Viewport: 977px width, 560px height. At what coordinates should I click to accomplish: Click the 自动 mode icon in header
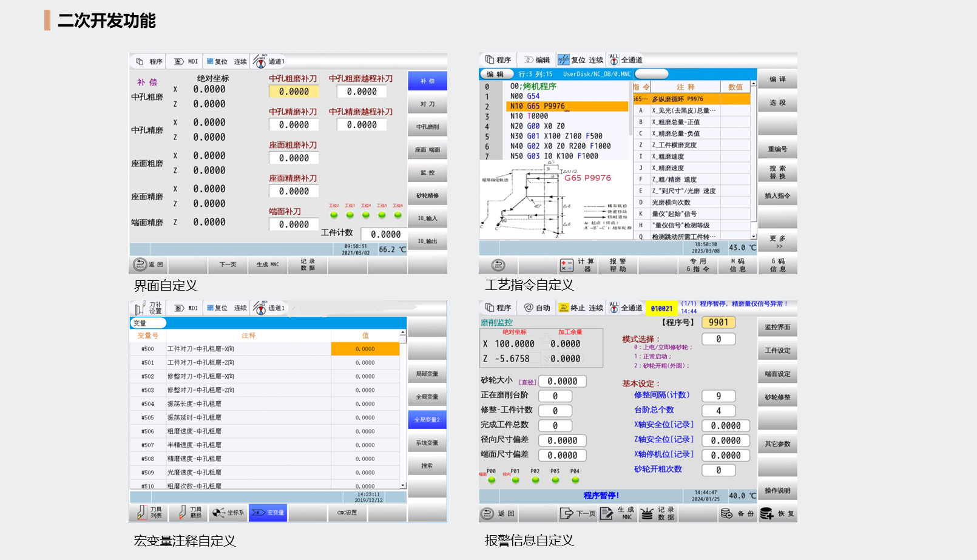[529, 308]
